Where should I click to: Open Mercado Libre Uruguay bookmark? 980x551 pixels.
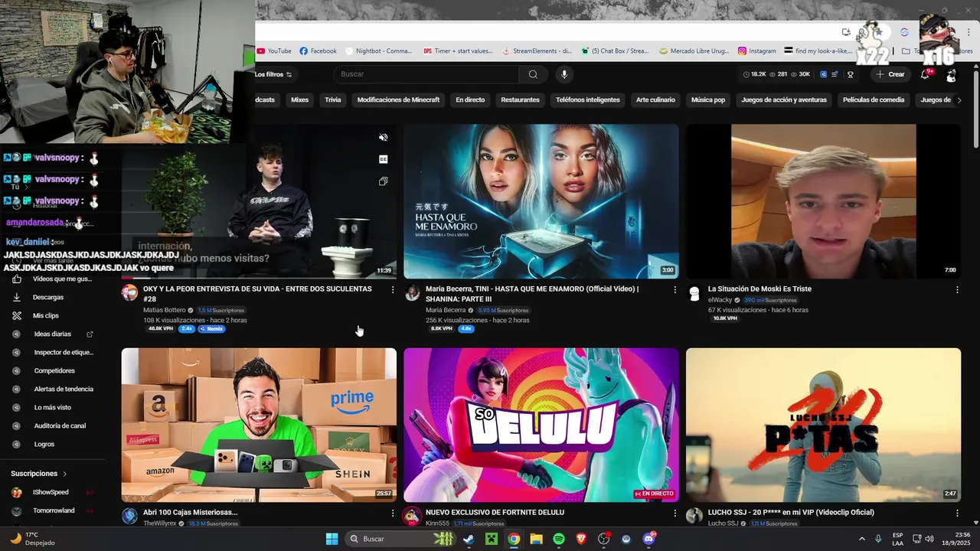click(x=695, y=51)
